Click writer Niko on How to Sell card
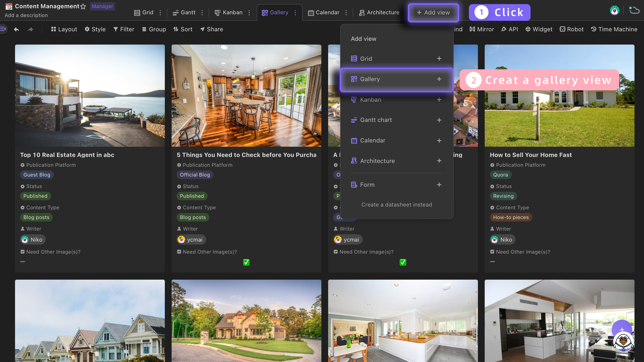644x362 pixels. tap(502, 240)
